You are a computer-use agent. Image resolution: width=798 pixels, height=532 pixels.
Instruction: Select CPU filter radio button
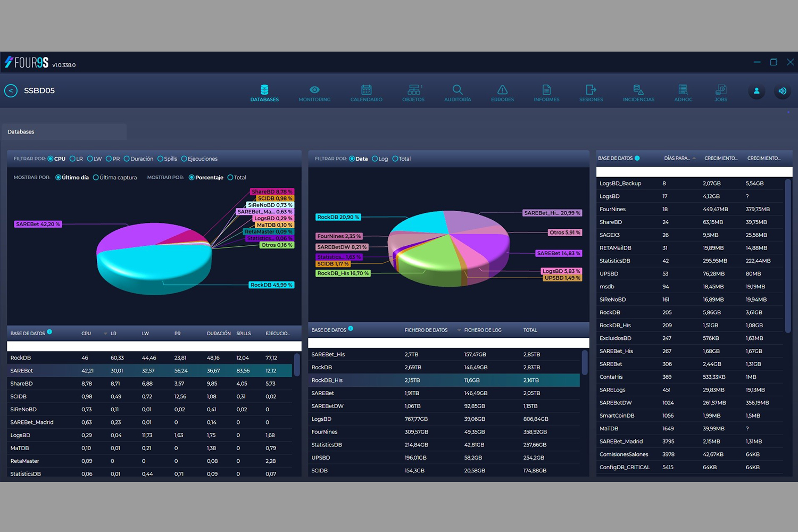point(51,159)
